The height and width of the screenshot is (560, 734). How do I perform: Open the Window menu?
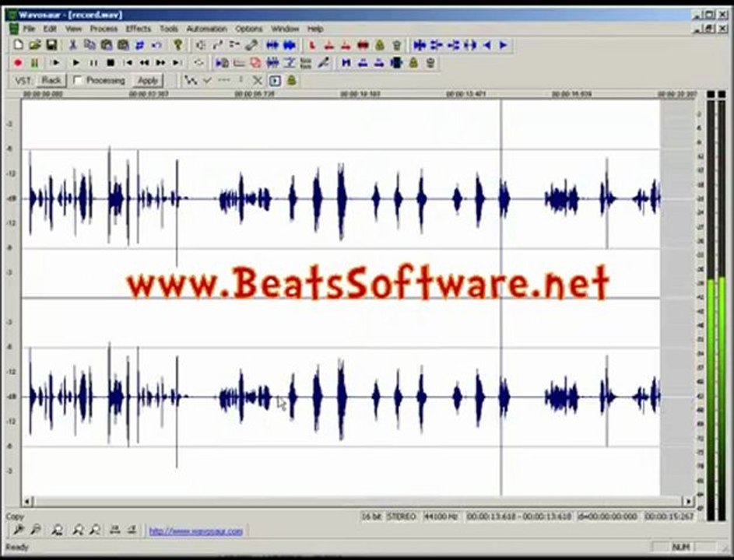click(x=285, y=29)
